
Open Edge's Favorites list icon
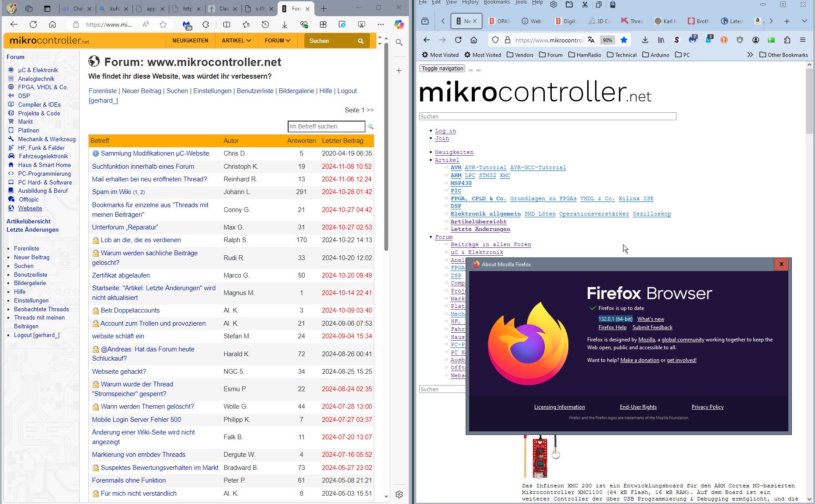[246, 24]
